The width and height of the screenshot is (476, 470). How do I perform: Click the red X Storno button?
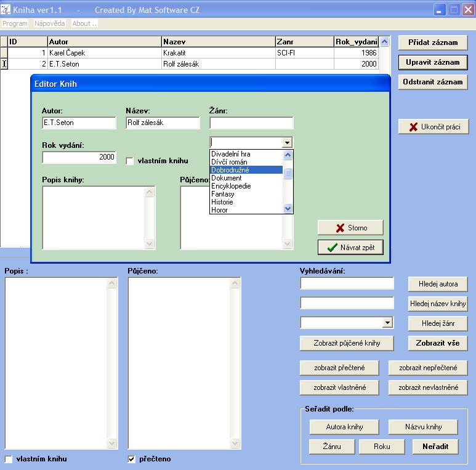pyautogui.click(x=350, y=228)
